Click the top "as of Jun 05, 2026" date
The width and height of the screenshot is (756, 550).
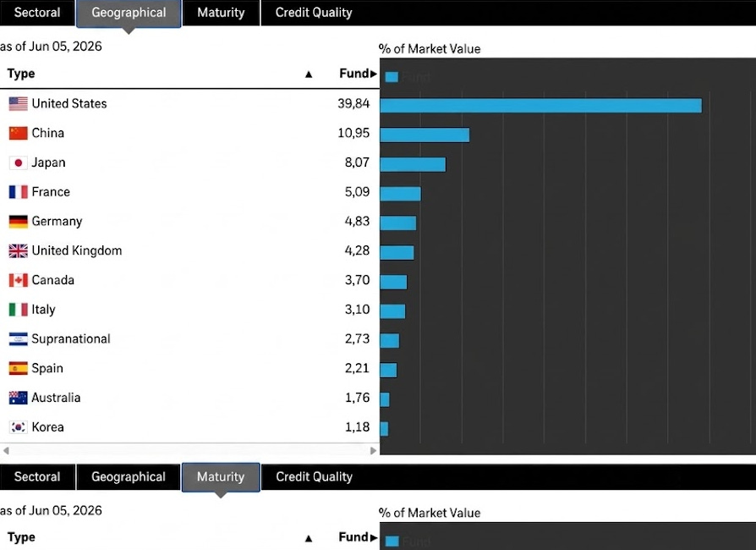[51, 47]
